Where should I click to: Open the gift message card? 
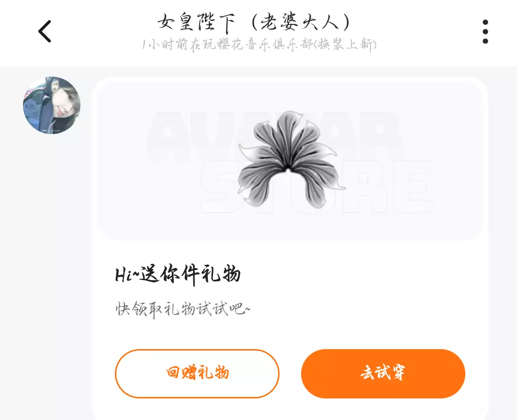pos(290,248)
